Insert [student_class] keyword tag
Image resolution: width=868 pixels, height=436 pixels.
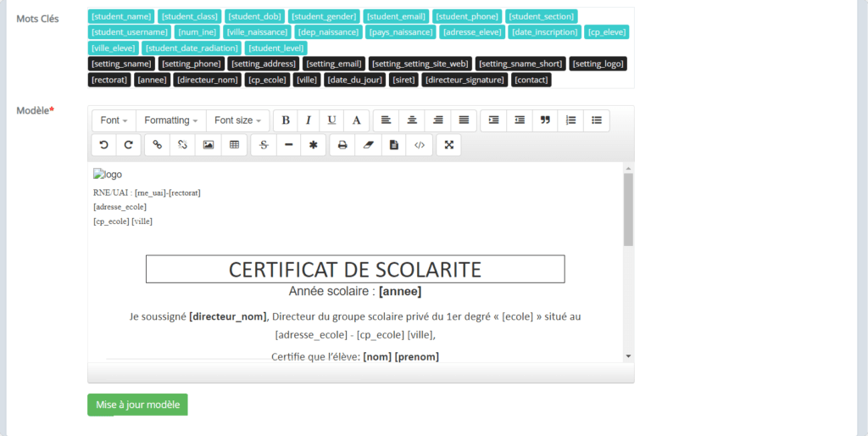click(x=189, y=16)
